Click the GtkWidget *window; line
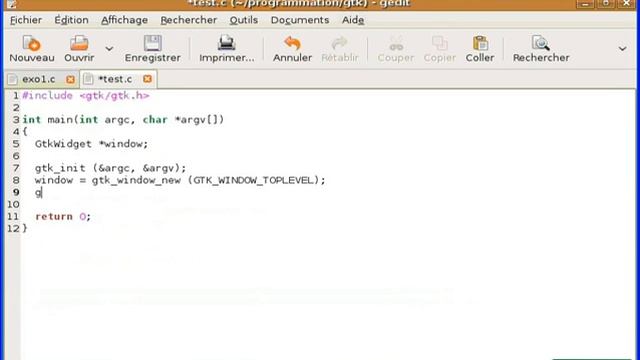The height and width of the screenshot is (360, 640). click(x=91, y=144)
